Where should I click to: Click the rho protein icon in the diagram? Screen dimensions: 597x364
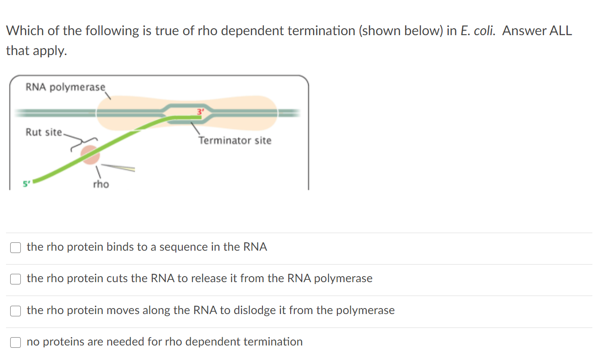coord(91,155)
